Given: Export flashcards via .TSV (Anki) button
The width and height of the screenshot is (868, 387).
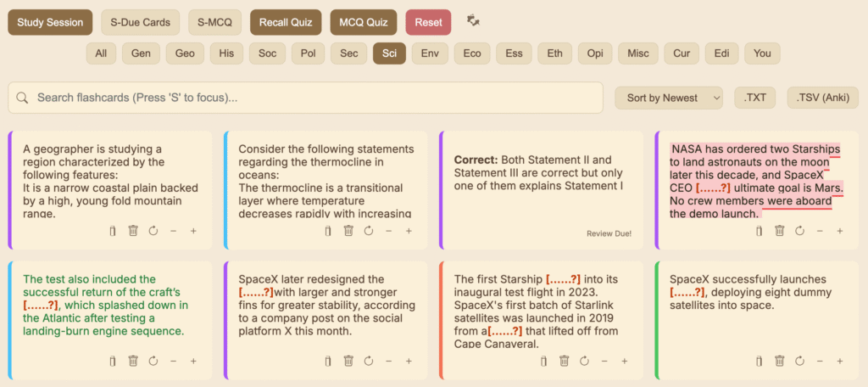Looking at the screenshot, I should [x=822, y=98].
